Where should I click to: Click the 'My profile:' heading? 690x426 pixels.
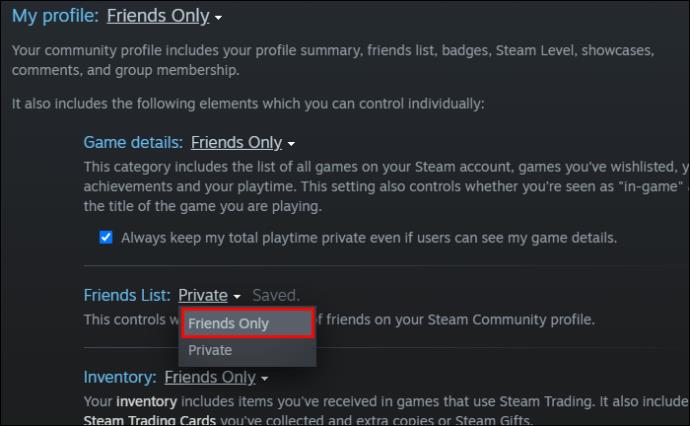(x=55, y=16)
